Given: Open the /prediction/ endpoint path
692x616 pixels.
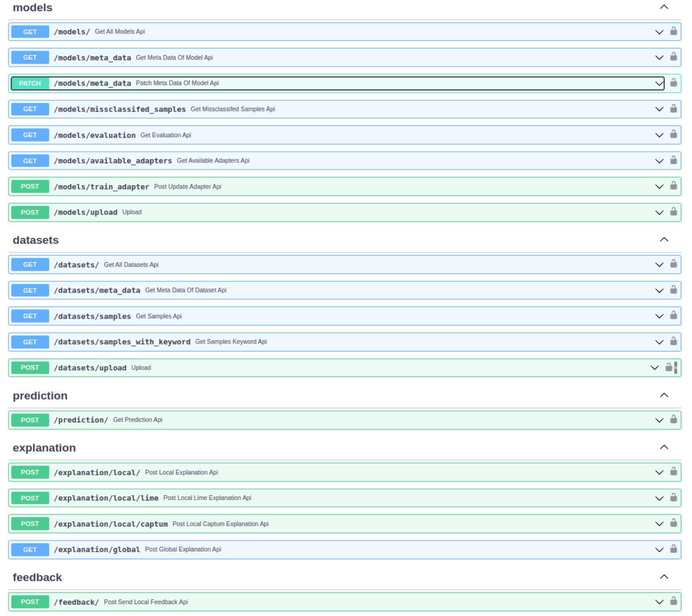Looking at the screenshot, I should (81, 420).
